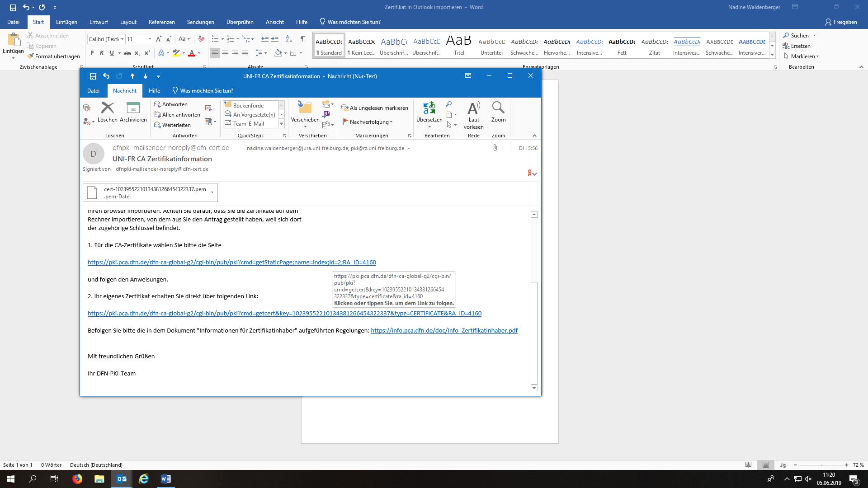Viewport: 868px width, 488px height.
Task: Click the Informationen für Zertifikatinhaber PDF link
Action: point(444,331)
